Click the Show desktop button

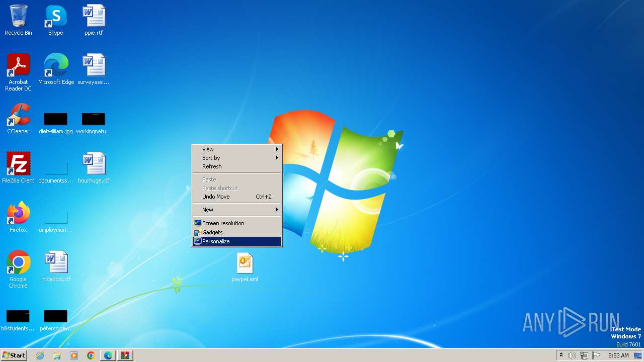pos(638,355)
